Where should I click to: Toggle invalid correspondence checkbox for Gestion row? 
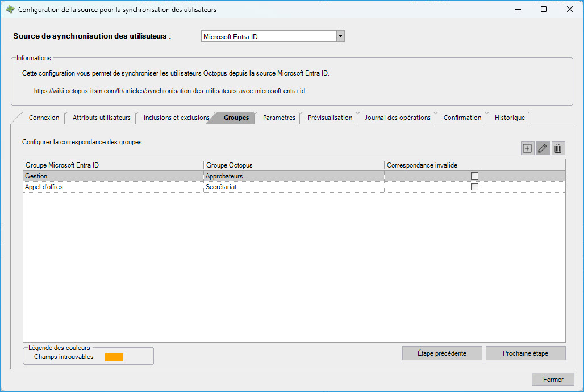[474, 176]
